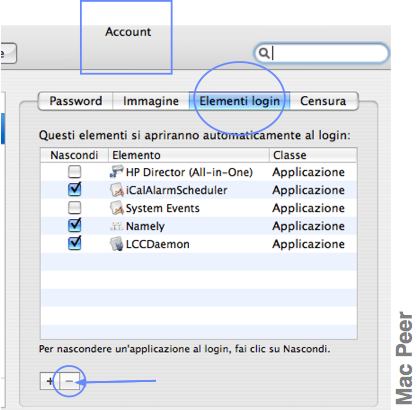Click the iCalAlarmScheduler app icon

click(x=117, y=190)
